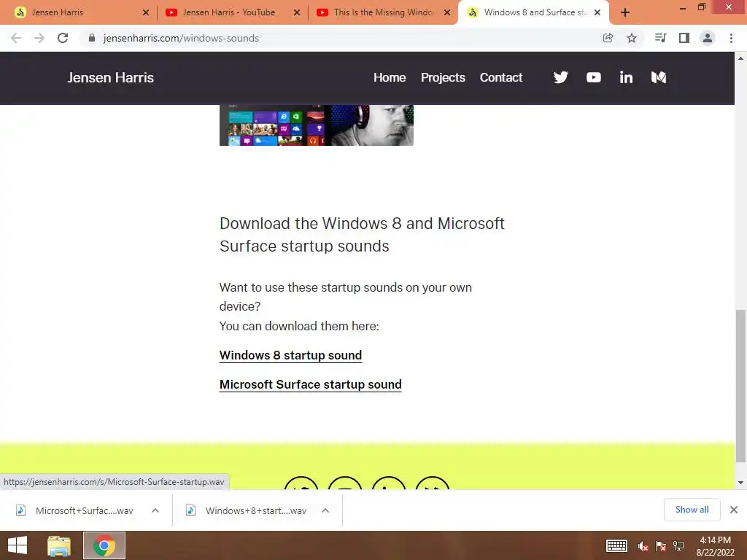Open the Windows Start button
The height and width of the screenshot is (560, 747).
[18, 545]
